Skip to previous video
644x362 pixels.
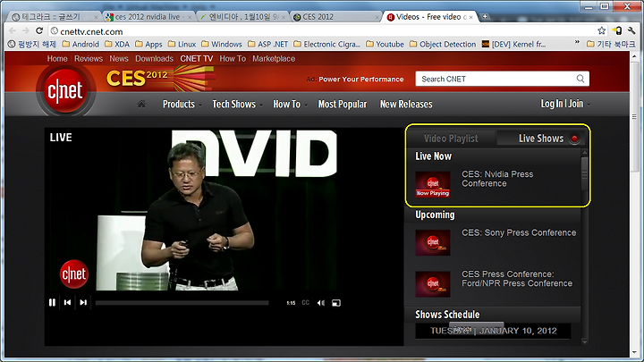tap(67, 302)
